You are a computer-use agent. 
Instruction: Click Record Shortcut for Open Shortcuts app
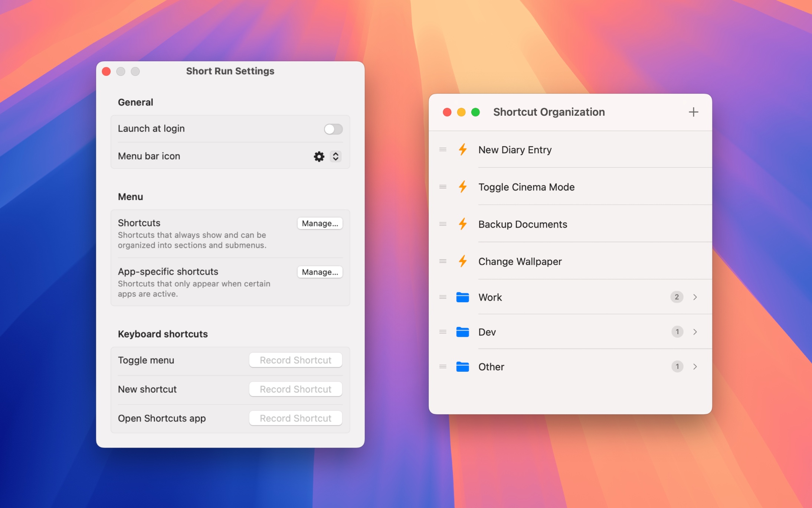point(295,418)
